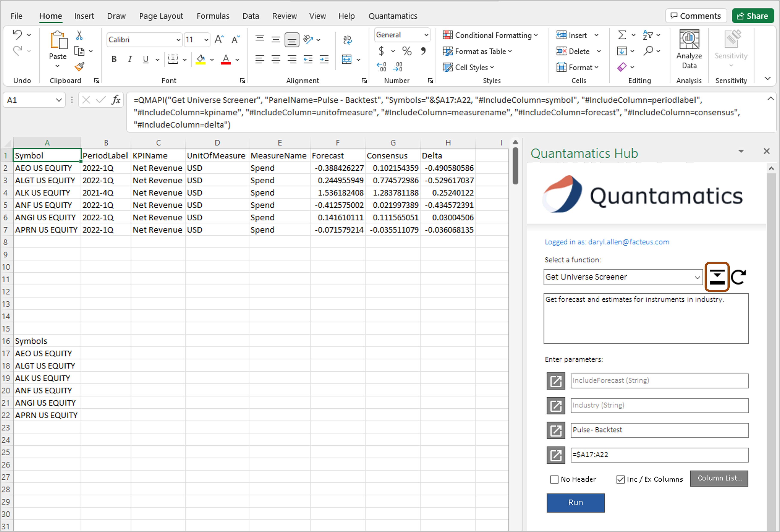Apply yellow fill color swatch

point(201,60)
